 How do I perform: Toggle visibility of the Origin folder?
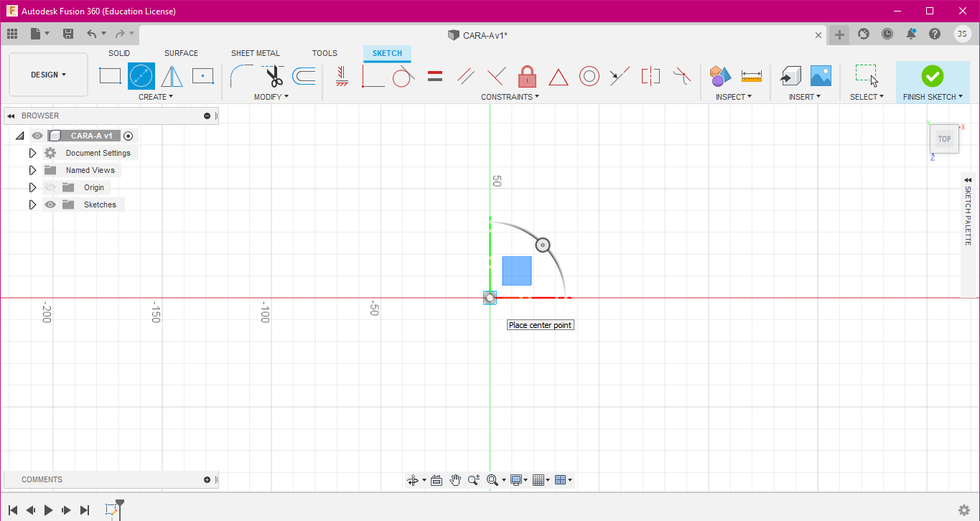click(x=50, y=187)
